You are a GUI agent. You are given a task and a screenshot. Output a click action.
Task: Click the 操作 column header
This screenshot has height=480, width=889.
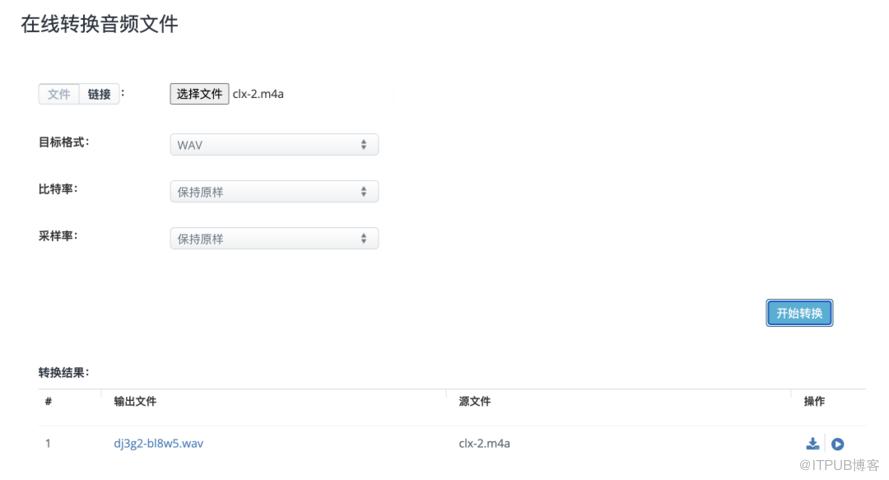point(814,401)
